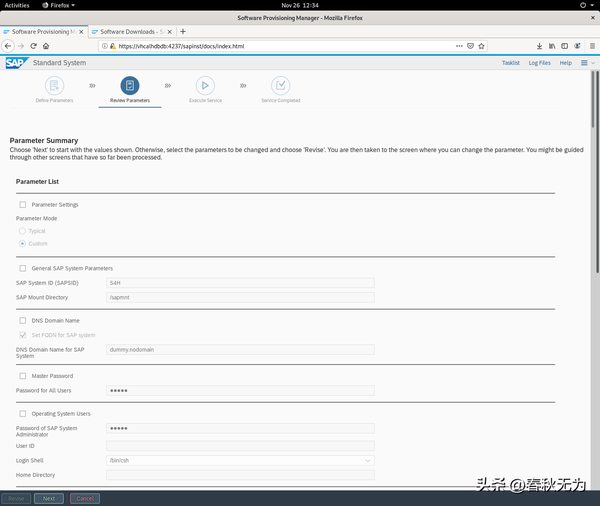Select the Typical parameter mode
The width and height of the screenshot is (600, 506).
click(x=22, y=231)
